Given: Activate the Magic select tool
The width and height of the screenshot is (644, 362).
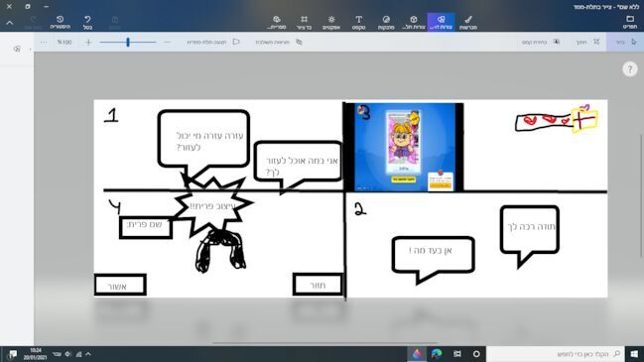Looking at the screenshot, I should pos(541,42).
